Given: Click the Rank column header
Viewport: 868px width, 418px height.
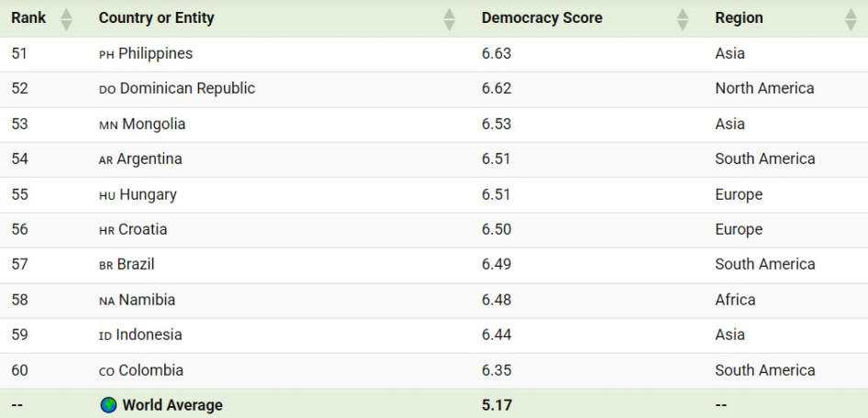Looking at the screenshot, I should pos(28,18).
